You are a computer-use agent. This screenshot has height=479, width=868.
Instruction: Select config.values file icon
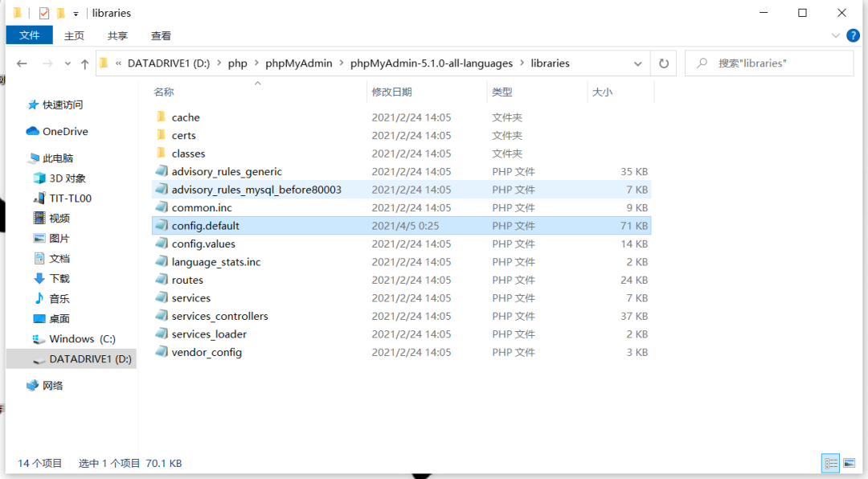(161, 244)
